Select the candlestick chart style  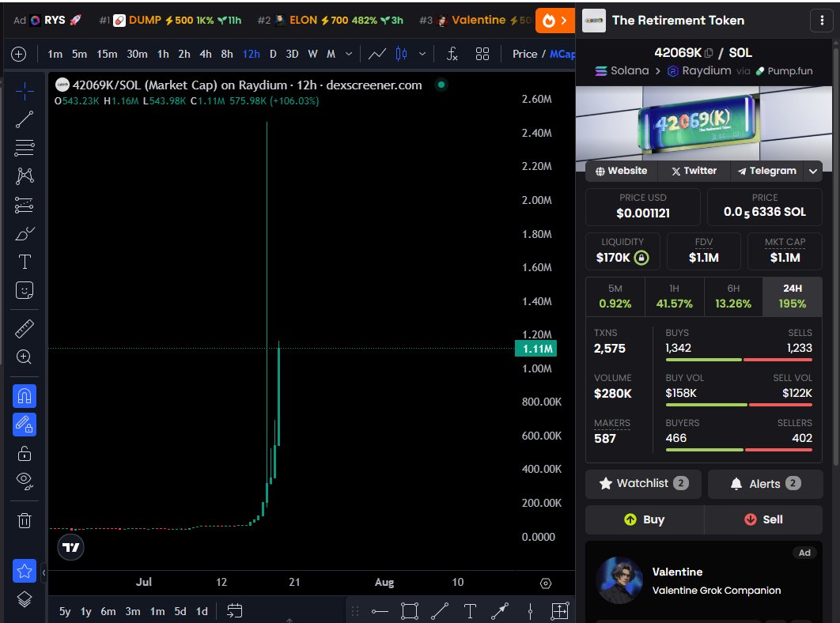[401, 54]
